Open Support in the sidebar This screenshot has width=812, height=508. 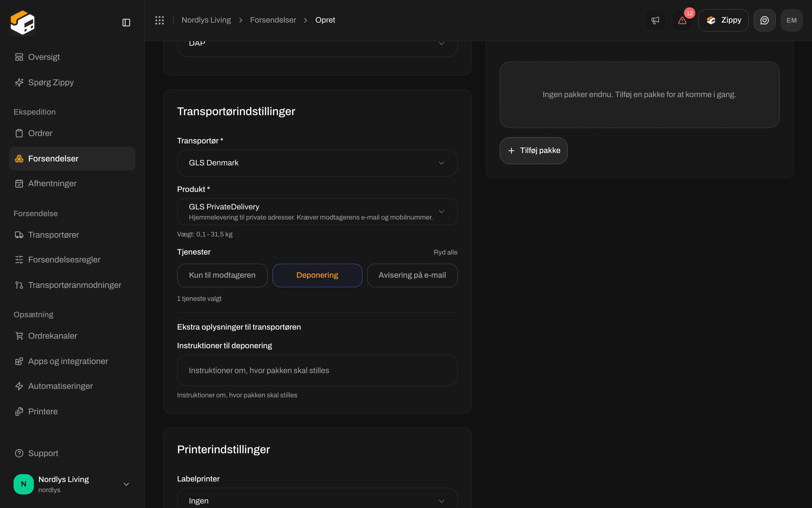[72, 453]
